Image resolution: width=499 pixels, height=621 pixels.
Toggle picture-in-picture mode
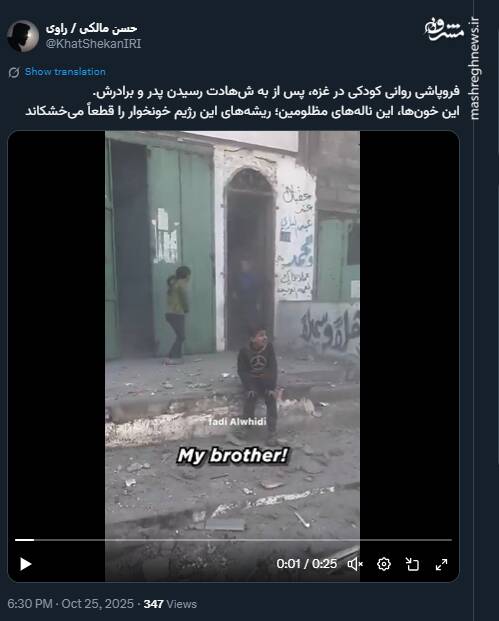coord(412,564)
